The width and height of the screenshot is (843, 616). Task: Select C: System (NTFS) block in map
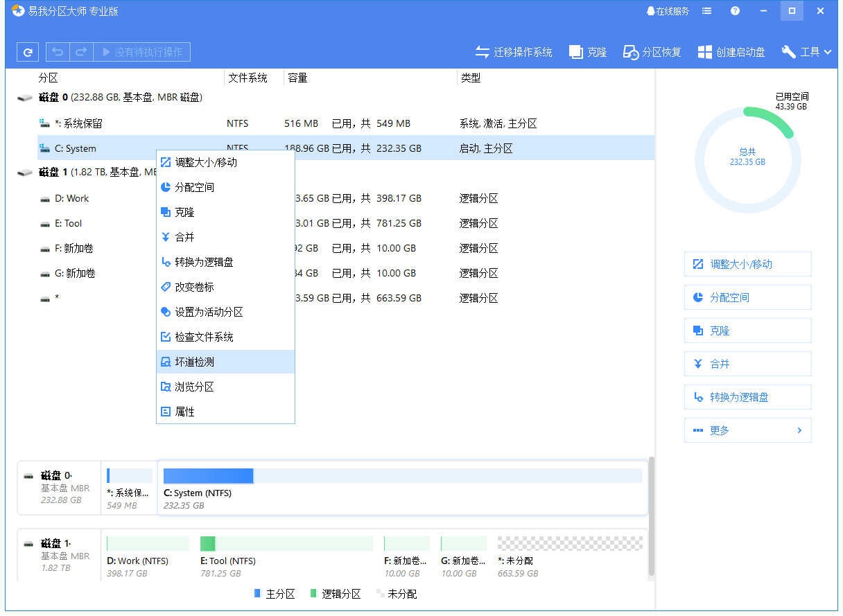point(403,488)
